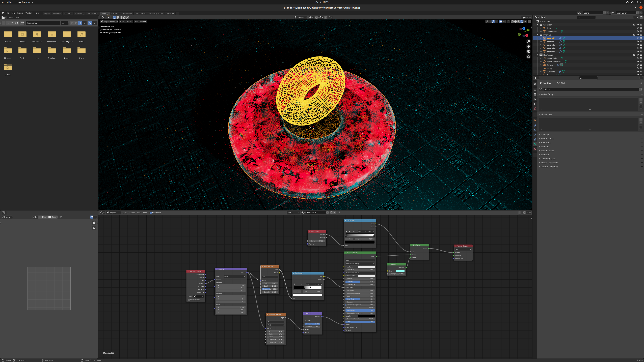
Task: Open the Modifier properties wrench tab
Action: click(535, 125)
